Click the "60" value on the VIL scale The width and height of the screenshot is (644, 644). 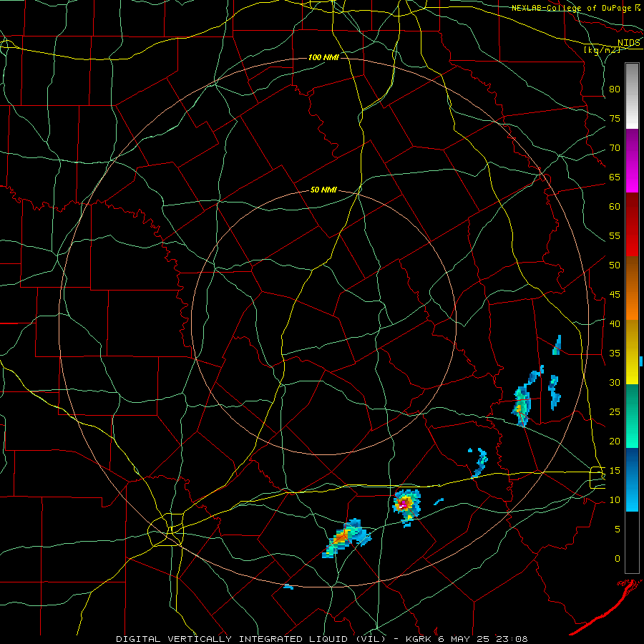(615, 207)
